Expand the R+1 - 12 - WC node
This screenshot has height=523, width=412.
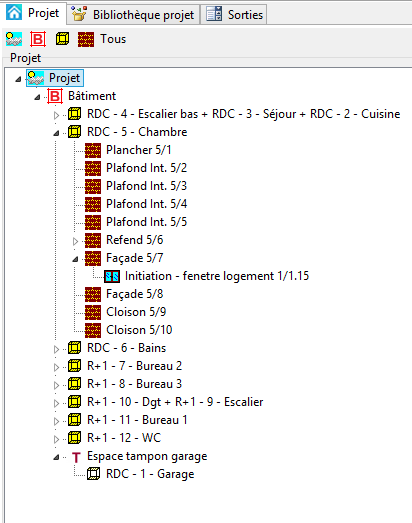[x=56, y=439]
